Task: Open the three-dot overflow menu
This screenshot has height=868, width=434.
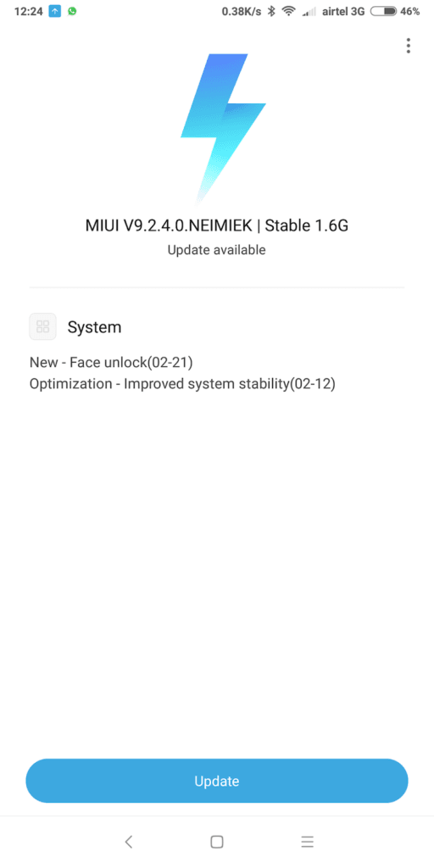Action: click(408, 46)
